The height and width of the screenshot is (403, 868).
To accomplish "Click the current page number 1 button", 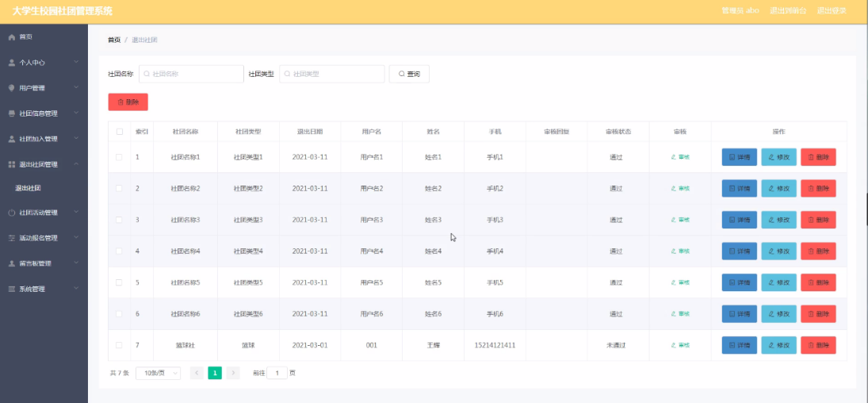I will click(x=215, y=373).
